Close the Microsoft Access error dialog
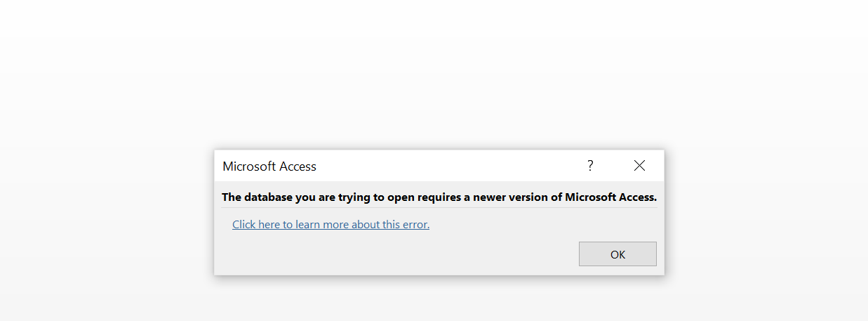Screen dimensions: 868x321 [x=639, y=166]
